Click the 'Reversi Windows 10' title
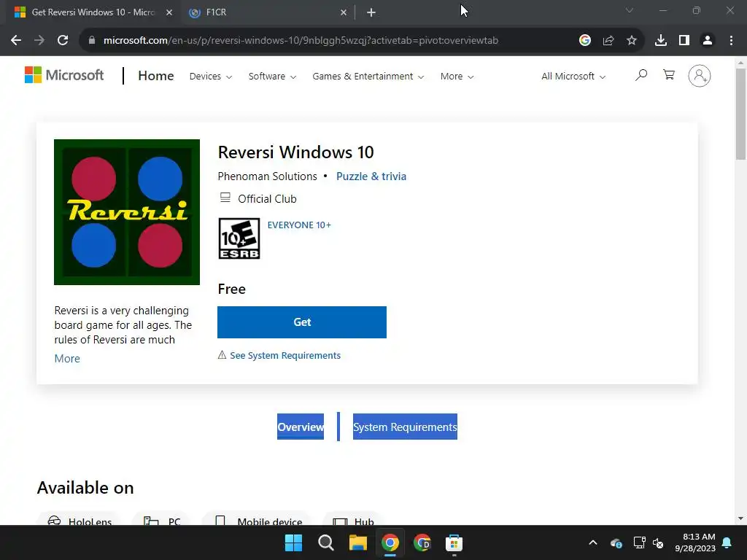The image size is (747, 560). click(296, 152)
